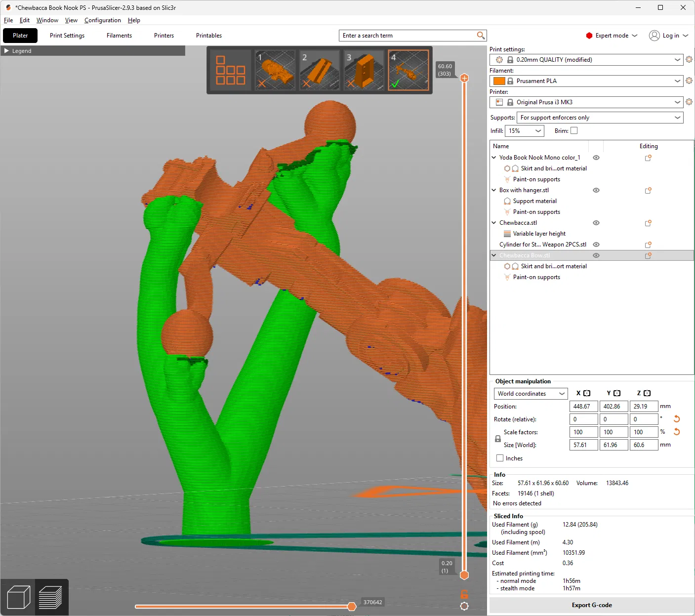Toggle visibility of Chewbacca.stl
This screenshot has width=695, height=616.
click(x=596, y=223)
